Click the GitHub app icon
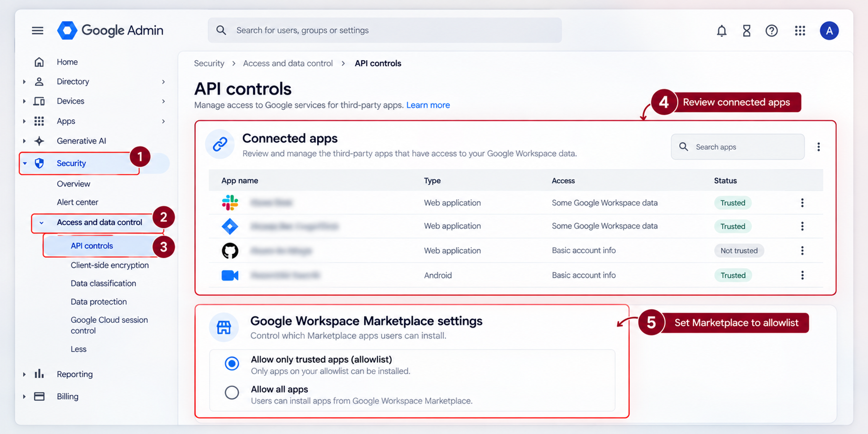Screen dimensions: 868x434 (x=230, y=251)
